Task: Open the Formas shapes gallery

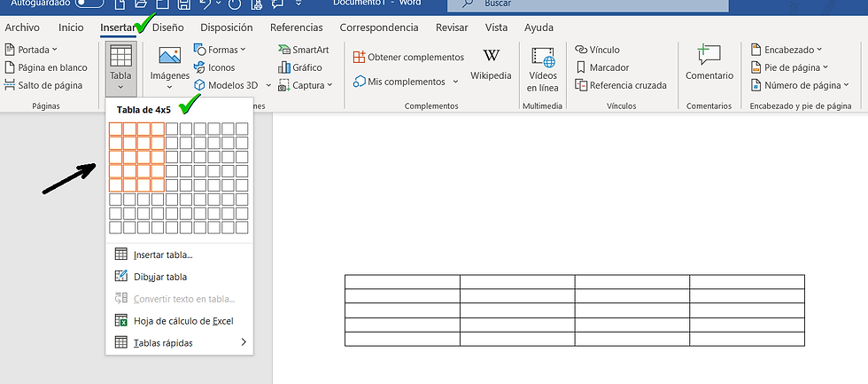Action: [x=220, y=50]
